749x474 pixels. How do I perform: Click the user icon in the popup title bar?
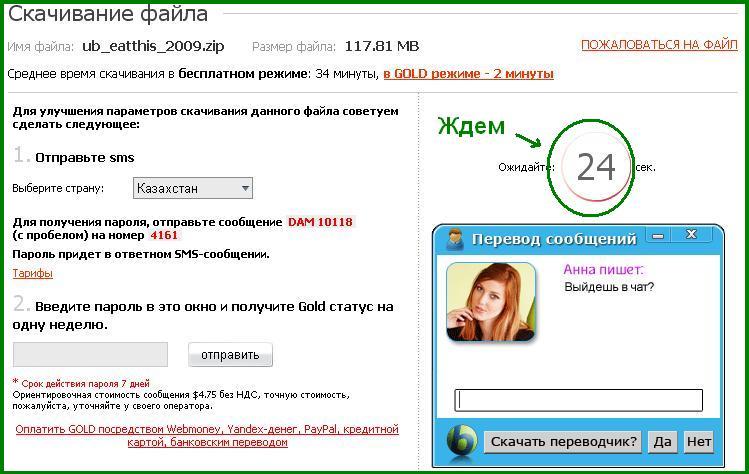(x=454, y=239)
